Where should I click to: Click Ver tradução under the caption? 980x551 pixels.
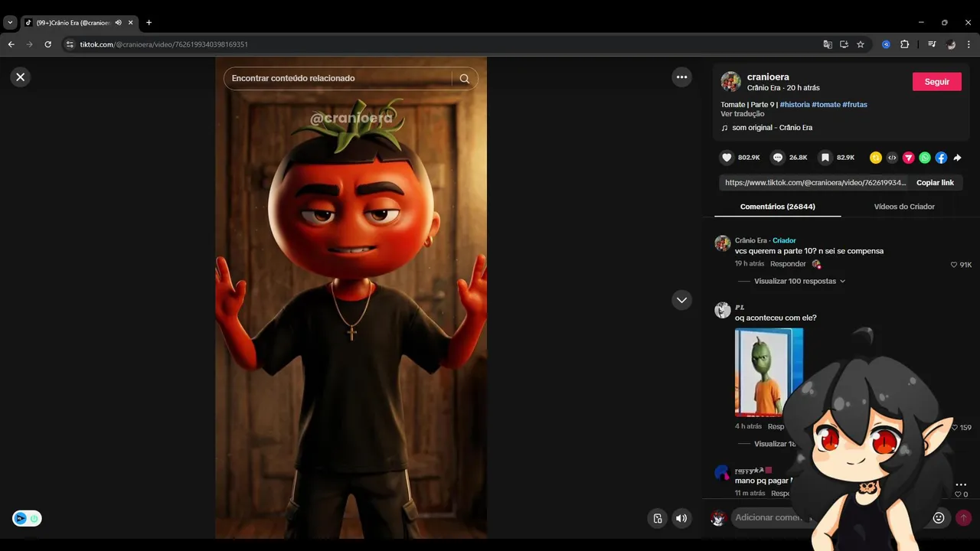(x=742, y=114)
